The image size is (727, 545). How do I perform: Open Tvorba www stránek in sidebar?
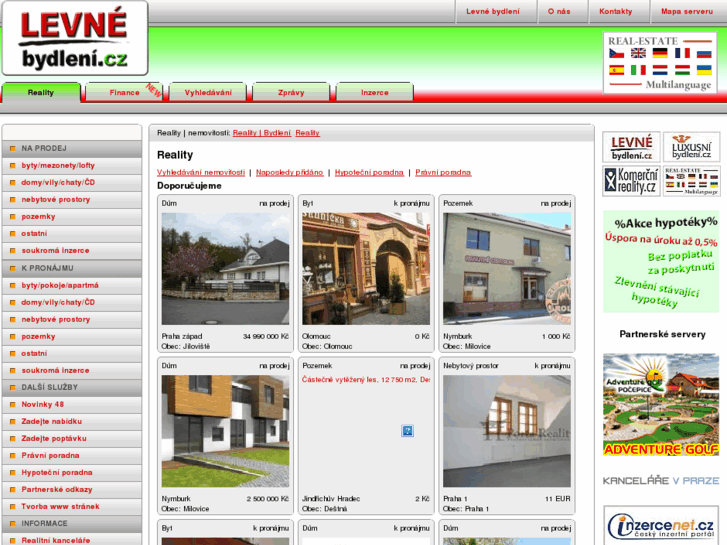coord(72,507)
